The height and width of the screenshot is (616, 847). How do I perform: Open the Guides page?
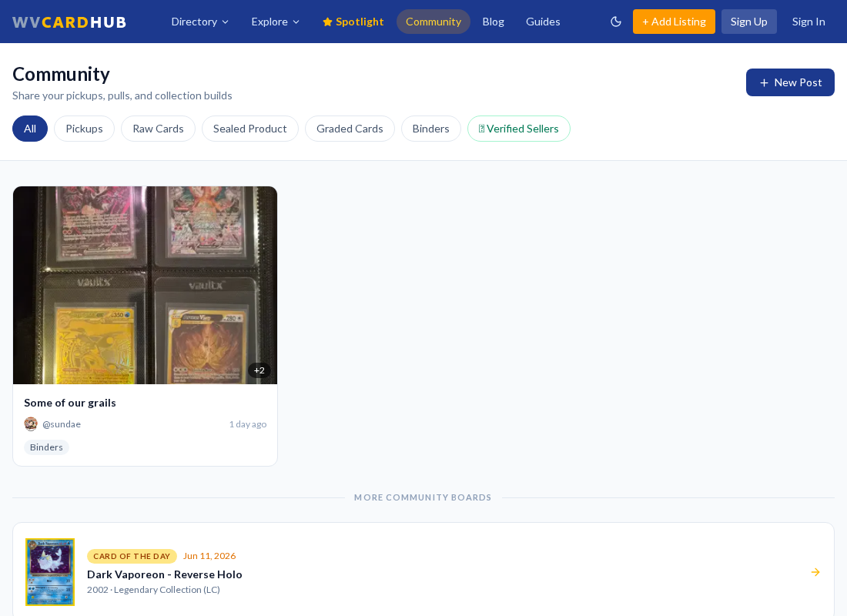point(543,22)
